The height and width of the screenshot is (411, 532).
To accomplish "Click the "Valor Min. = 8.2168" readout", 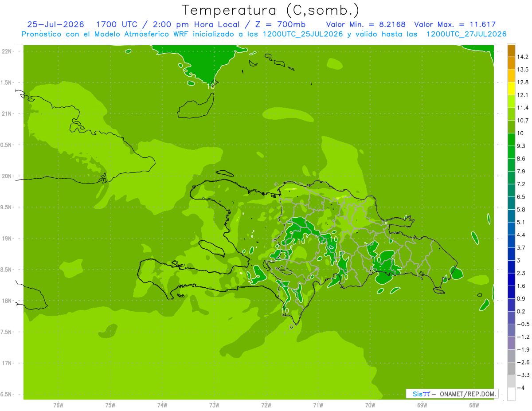I will [366, 24].
